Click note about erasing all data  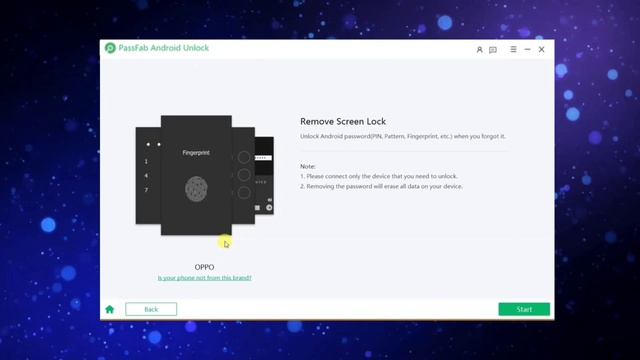point(381,186)
